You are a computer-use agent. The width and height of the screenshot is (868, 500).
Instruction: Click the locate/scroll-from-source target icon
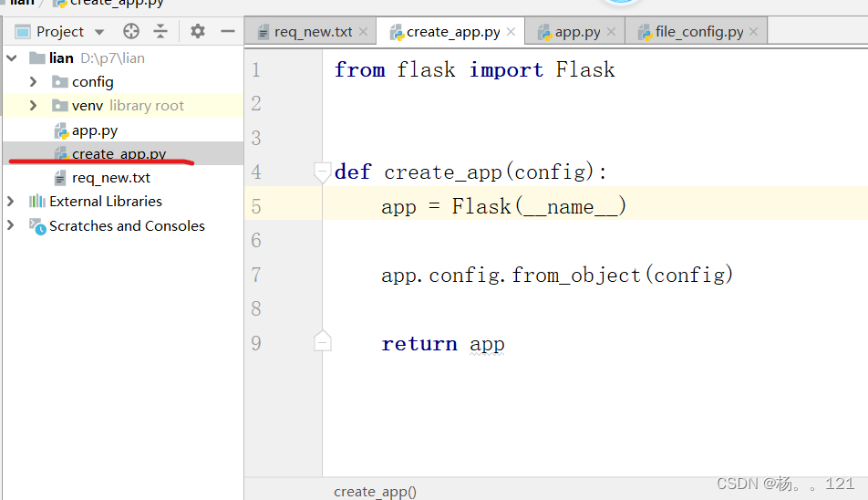(131, 32)
